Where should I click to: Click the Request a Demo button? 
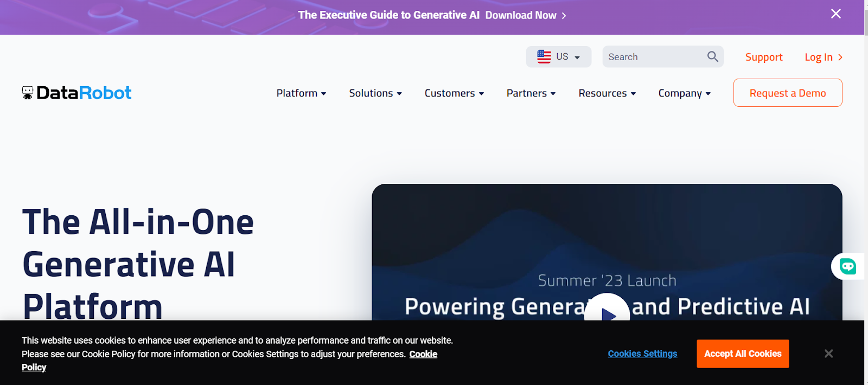click(x=788, y=93)
